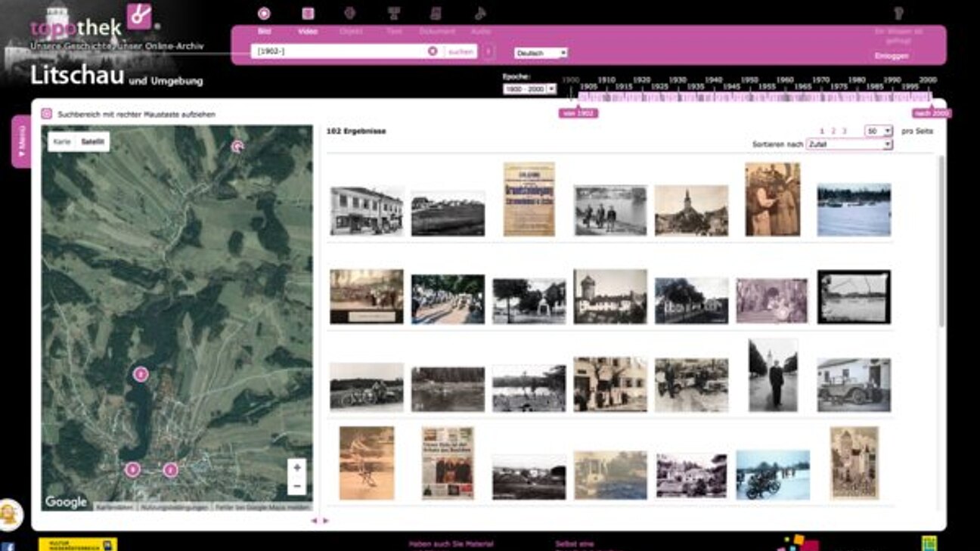980x551 pixels.
Task: Open the black-bordered negative thumbnail
Action: pyautogui.click(x=854, y=296)
